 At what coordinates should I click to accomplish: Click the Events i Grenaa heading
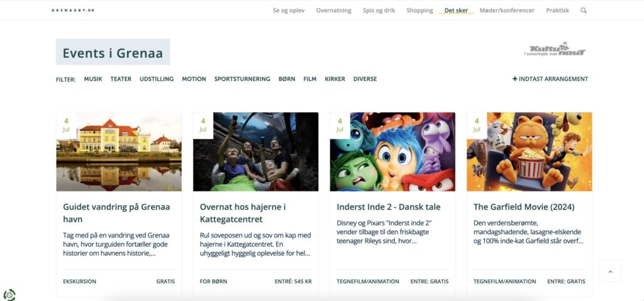tap(113, 52)
